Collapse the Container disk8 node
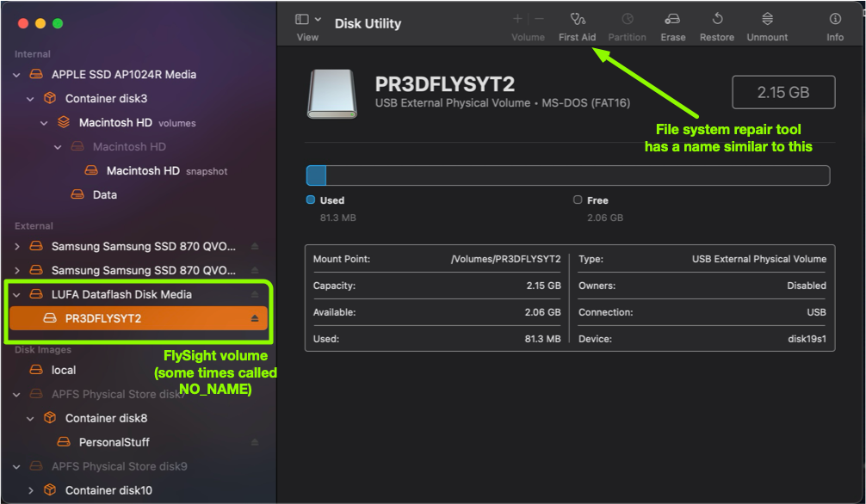 (x=30, y=419)
